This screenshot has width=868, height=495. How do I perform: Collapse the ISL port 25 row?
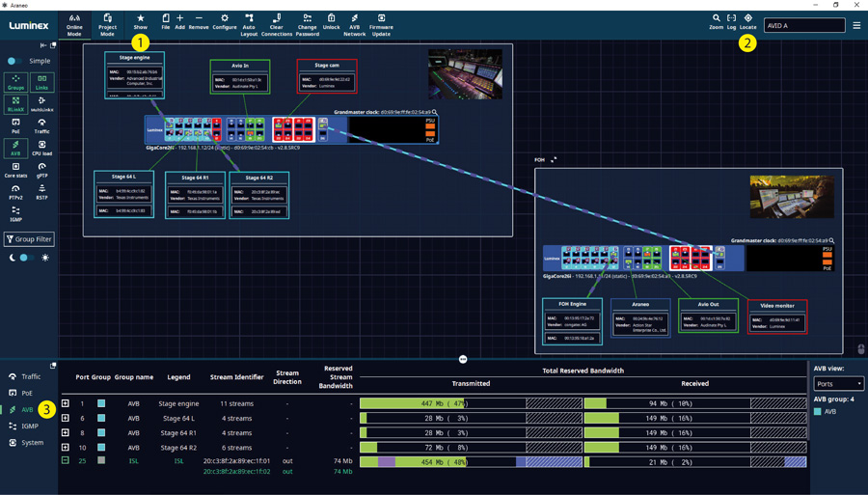[66, 460]
